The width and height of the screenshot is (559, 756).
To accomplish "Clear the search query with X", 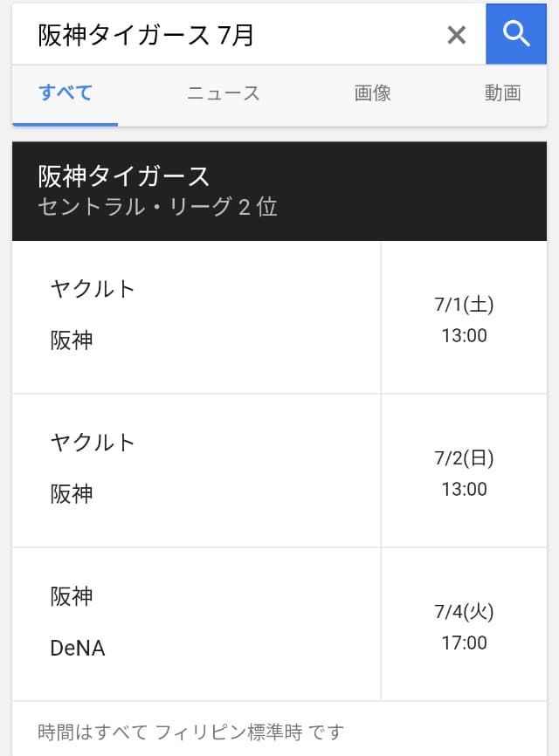I will [x=456, y=35].
